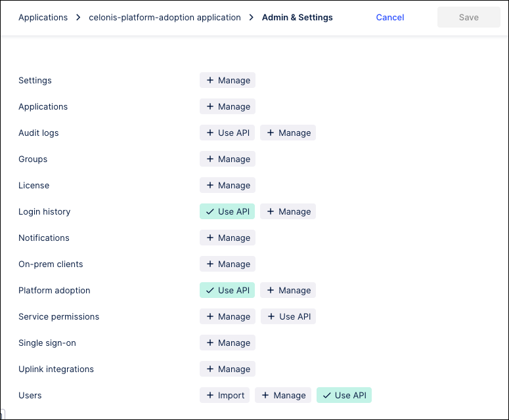This screenshot has height=420, width=509.
Task: Enable Use API for Audit logs
Action: point(227,133)
